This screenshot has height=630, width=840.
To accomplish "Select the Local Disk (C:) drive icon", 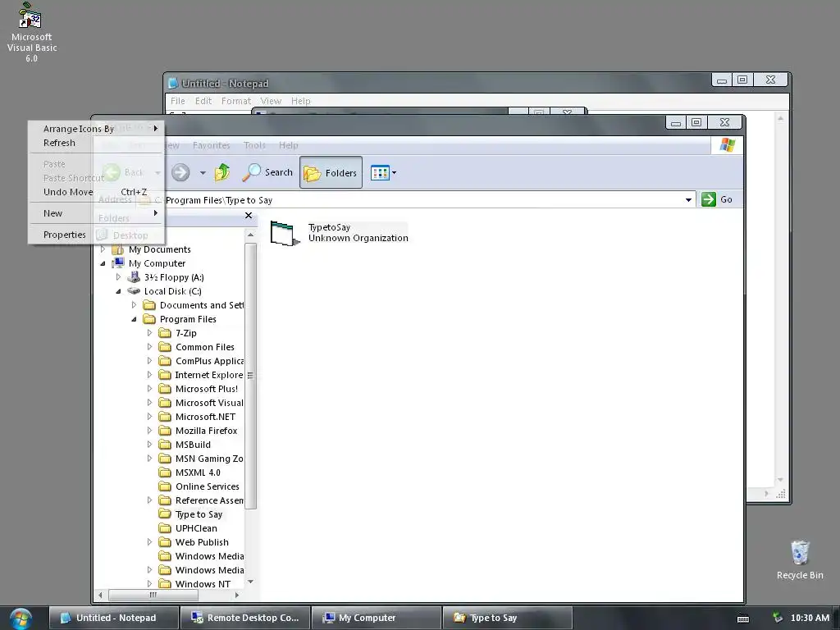I will pyautogui.click(x=134, y=291).
